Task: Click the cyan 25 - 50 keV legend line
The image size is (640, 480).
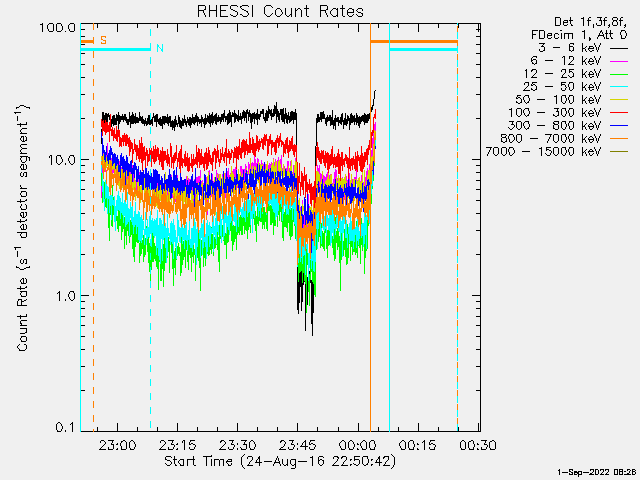Action: coord(619,87)
